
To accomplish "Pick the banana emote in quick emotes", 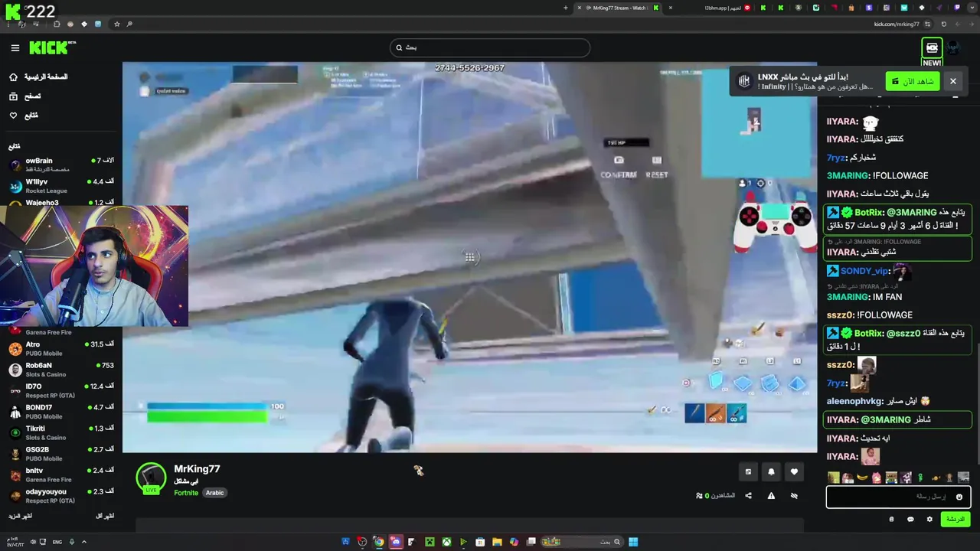I will (x=862, y=478).
